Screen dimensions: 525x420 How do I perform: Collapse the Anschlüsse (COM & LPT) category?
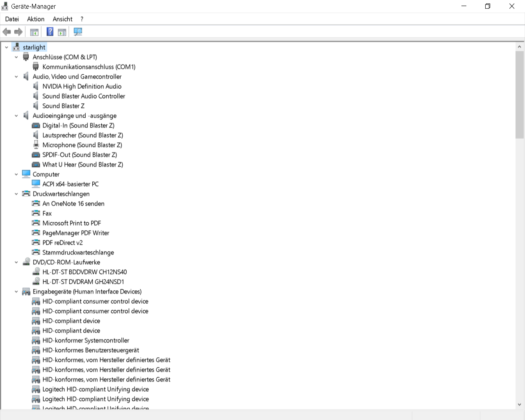[16, 57]
